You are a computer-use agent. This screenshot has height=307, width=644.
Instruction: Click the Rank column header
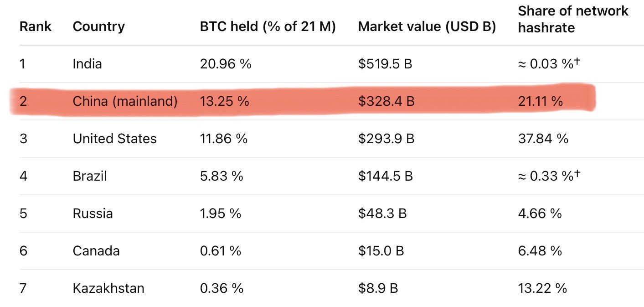coord(36,26)
